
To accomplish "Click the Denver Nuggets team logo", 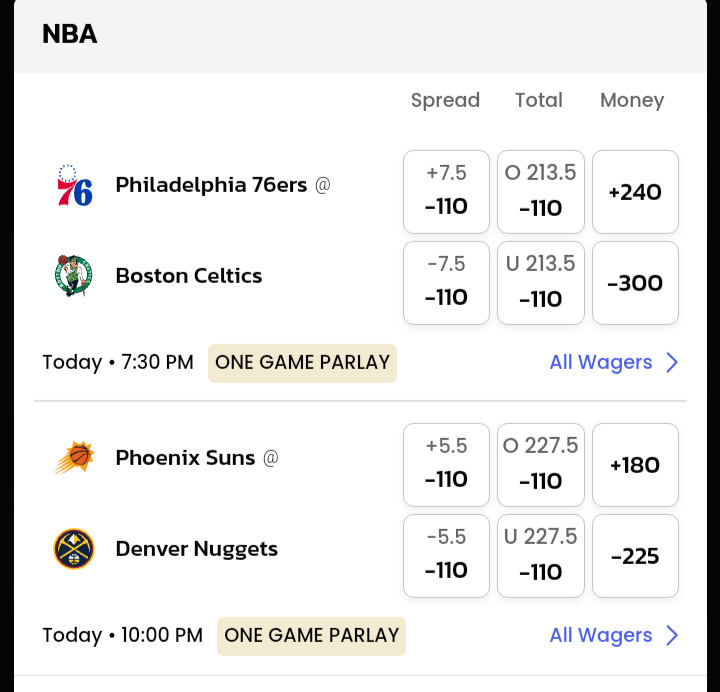I will click(x=74, y=549).
